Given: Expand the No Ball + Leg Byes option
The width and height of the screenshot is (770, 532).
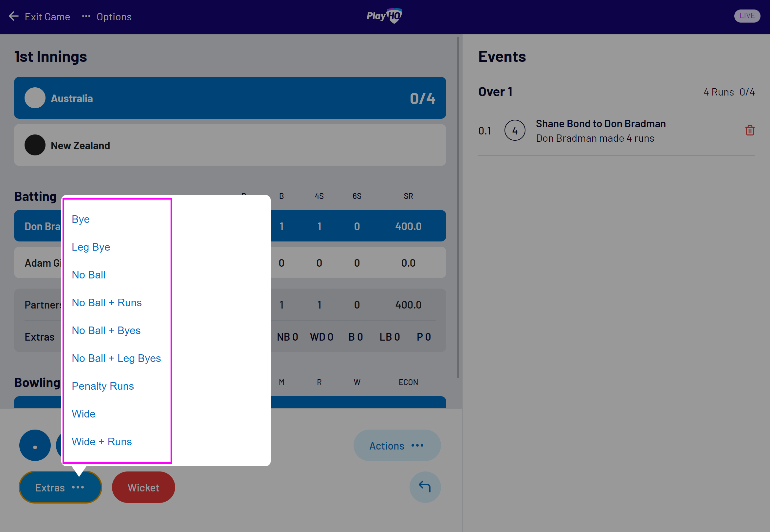Looking at the screenshot, I should pyautogui.click(x=116, y=358).
